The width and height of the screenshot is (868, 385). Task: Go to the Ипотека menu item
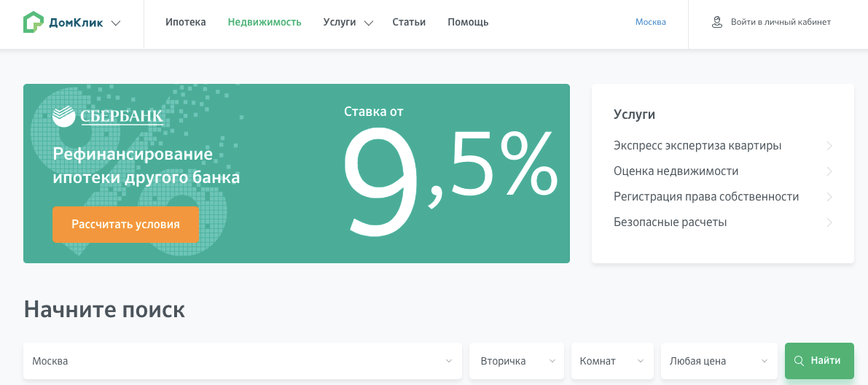point(185,22)
